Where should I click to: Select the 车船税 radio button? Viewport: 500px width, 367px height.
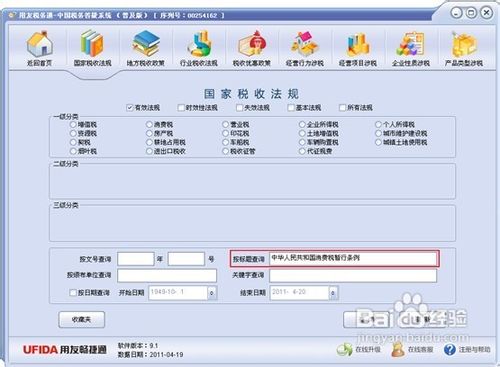coord(226,142)
